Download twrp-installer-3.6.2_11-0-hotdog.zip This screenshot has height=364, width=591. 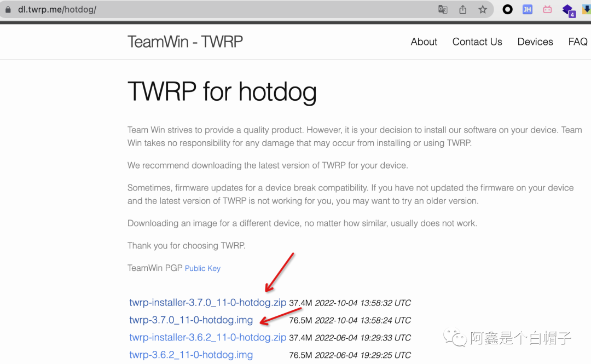pos(208,337)
